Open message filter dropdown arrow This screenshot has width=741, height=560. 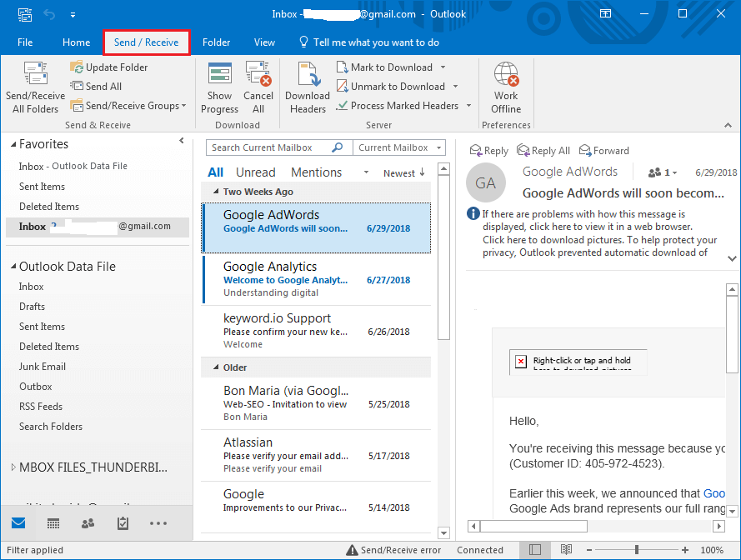[x=366, y=172]
